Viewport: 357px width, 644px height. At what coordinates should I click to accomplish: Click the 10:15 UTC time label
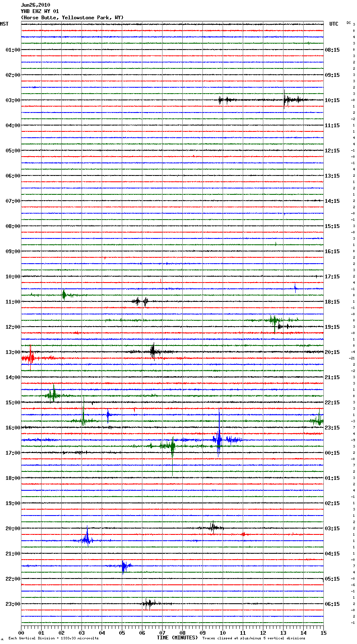click(332, 100)
